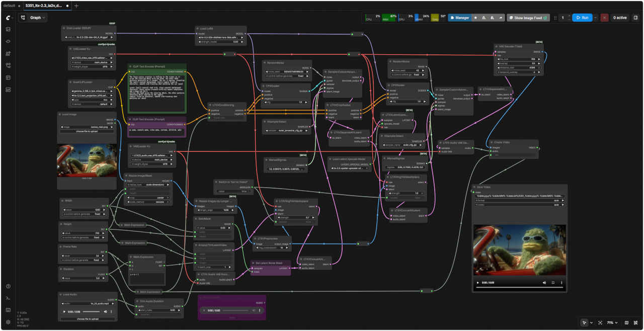Open the Graph dropdown
The height and width of the screenshot is (331, 644).
(x=38, y=18)
